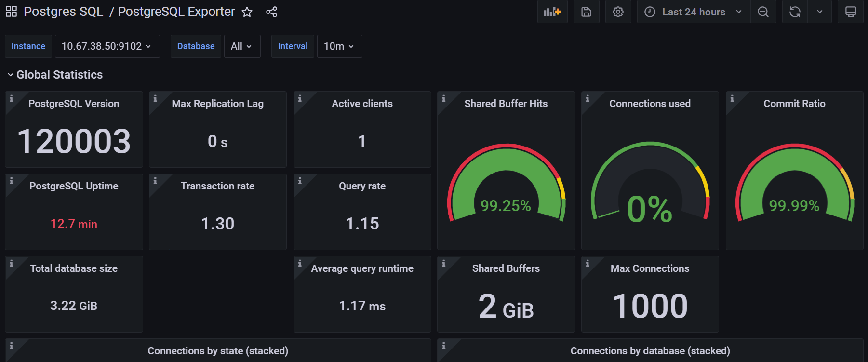Click the Commit Ratio 99.99% gauge
The height and width of the screenshot is (362, 868).
coord(794,183)
